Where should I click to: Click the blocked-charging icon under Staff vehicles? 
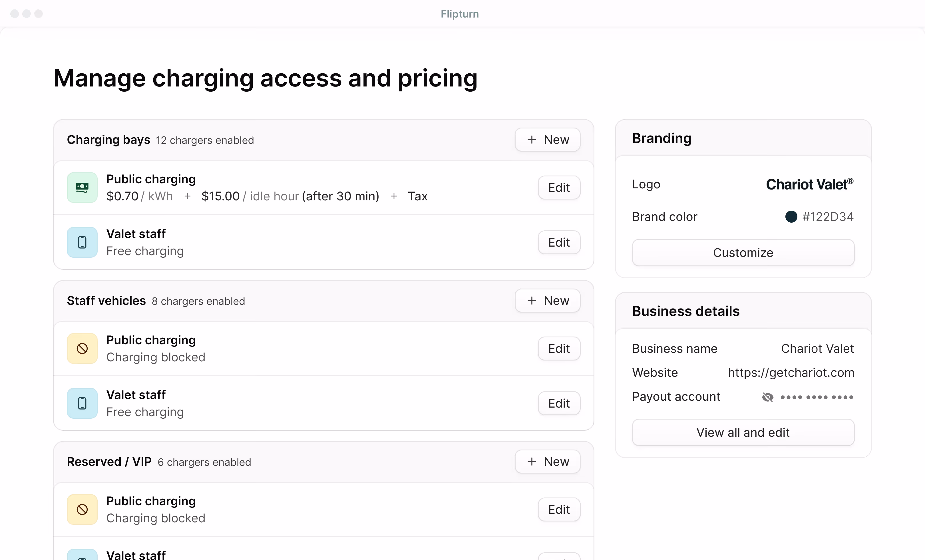coord(82,348)
